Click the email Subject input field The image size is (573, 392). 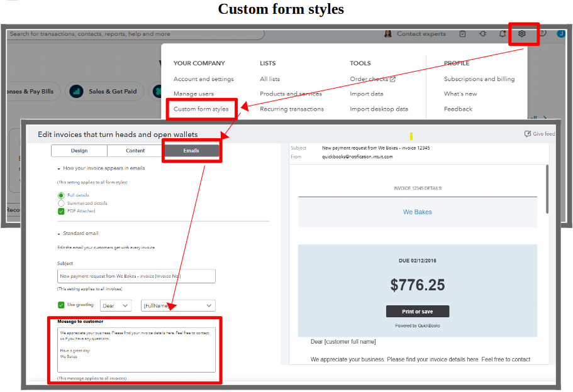(x=136, y=276)
